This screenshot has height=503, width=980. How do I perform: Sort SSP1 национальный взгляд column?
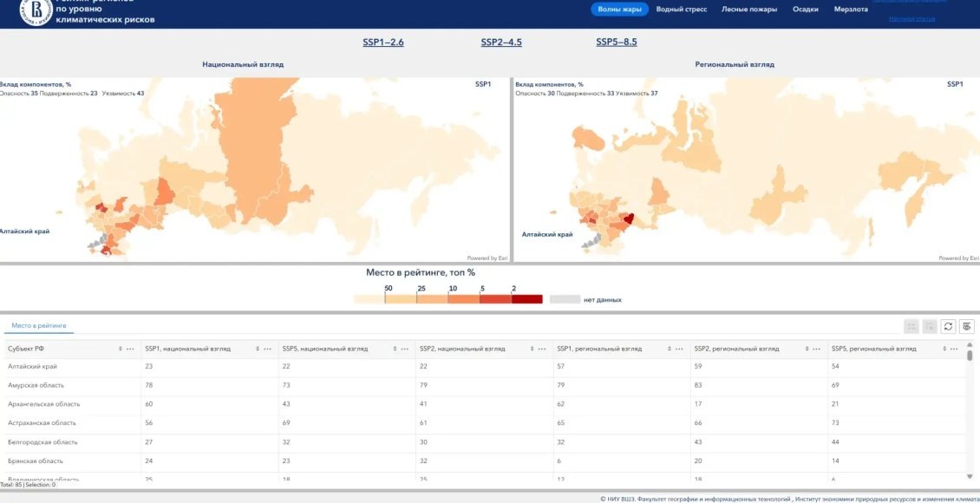pyautogui.click(x=258, y=349)
